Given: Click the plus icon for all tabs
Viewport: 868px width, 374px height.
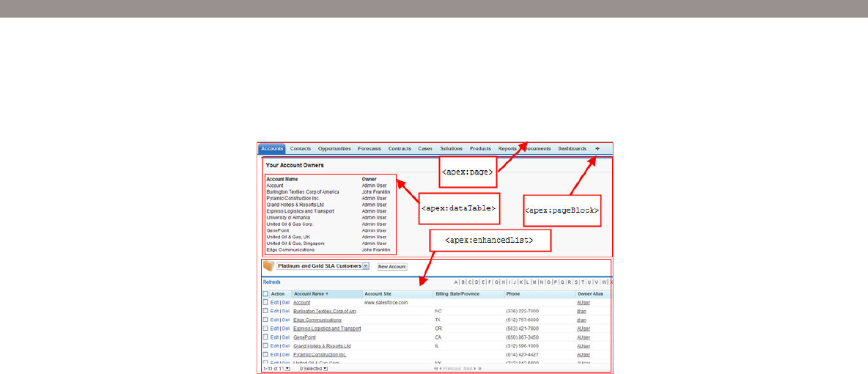Looking at the screenshot, I should point(597,148).
